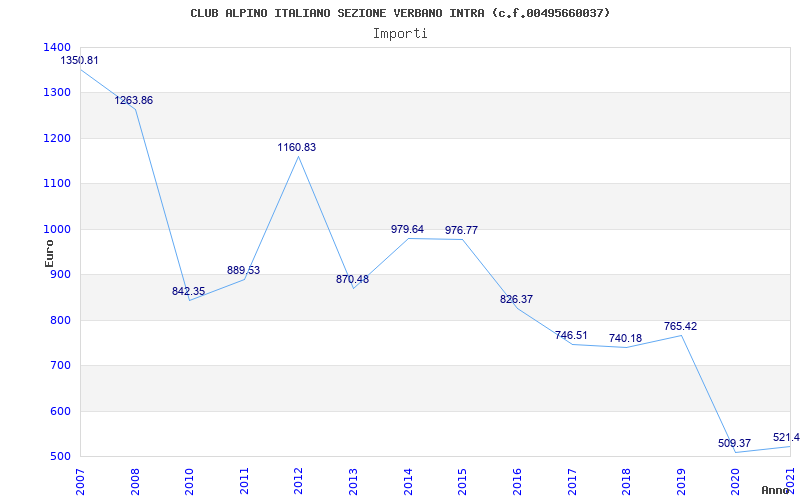Click the 2014 x-axis year label

pos(408,481)
